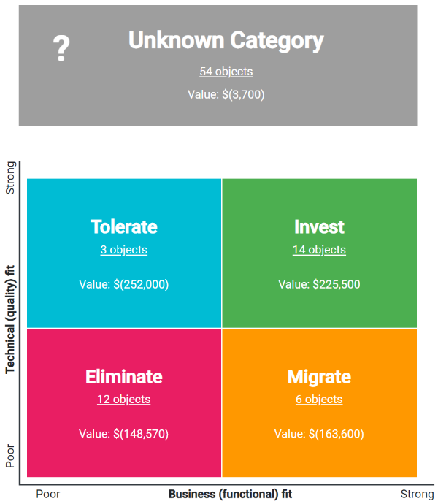Click the Technical (quality) fit axis label
438x504 pixels.
(10, 318)
